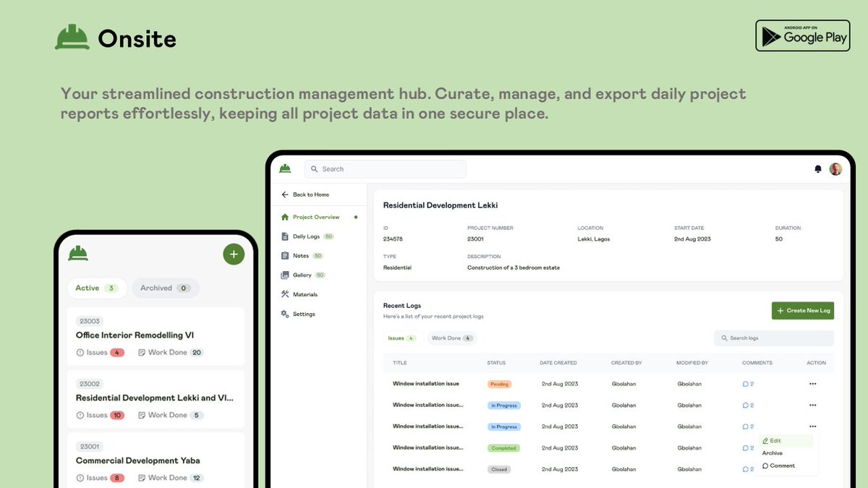This screenshot has height=488, width=868.
Task: Click the Onsite helmet logo in header
Action: pos(72,37)
